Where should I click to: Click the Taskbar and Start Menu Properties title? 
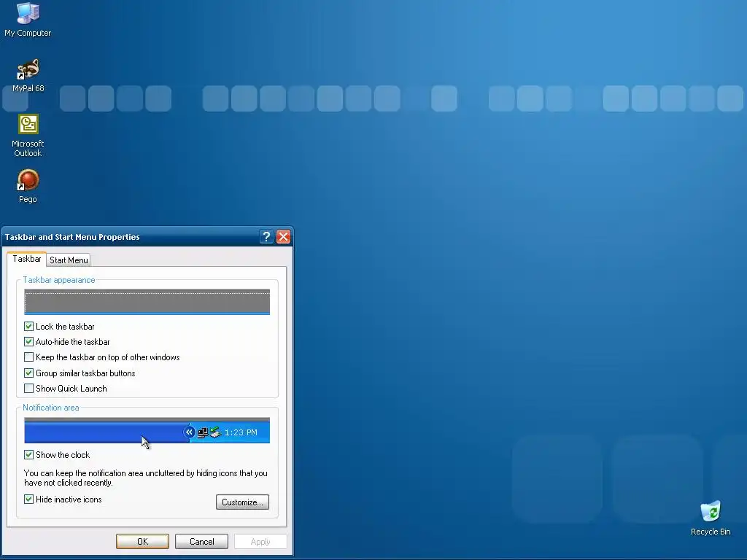(x=72, y=237)
